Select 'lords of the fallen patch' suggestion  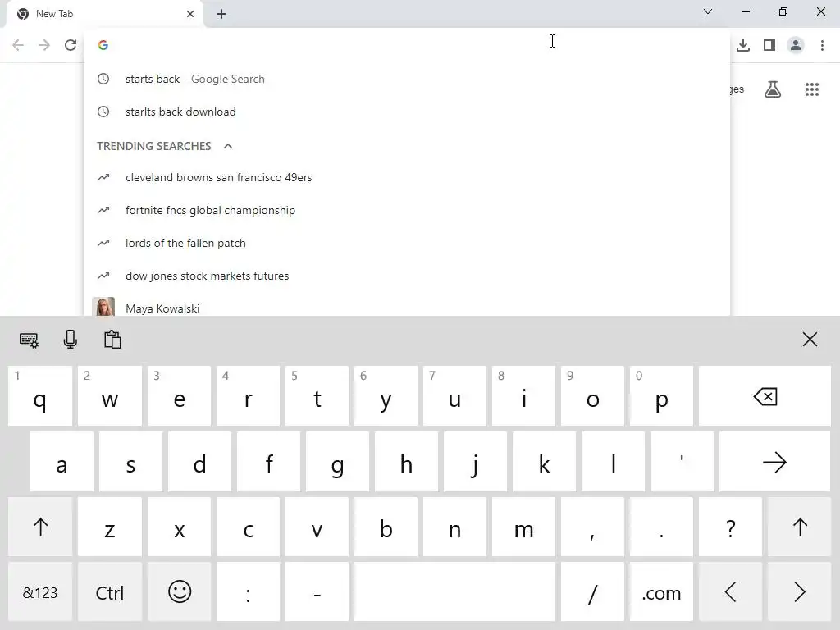pyautogui.click(x=407, y=243)
